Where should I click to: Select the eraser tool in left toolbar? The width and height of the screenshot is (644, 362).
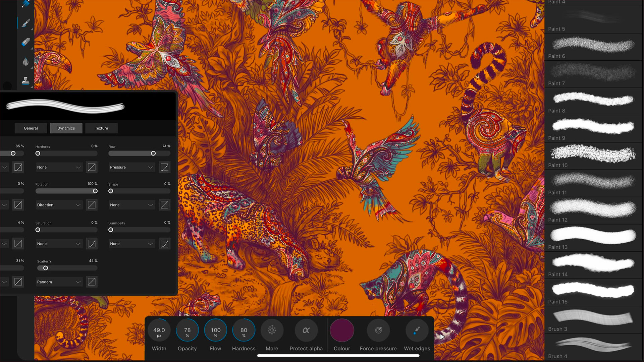click(25, 42)
